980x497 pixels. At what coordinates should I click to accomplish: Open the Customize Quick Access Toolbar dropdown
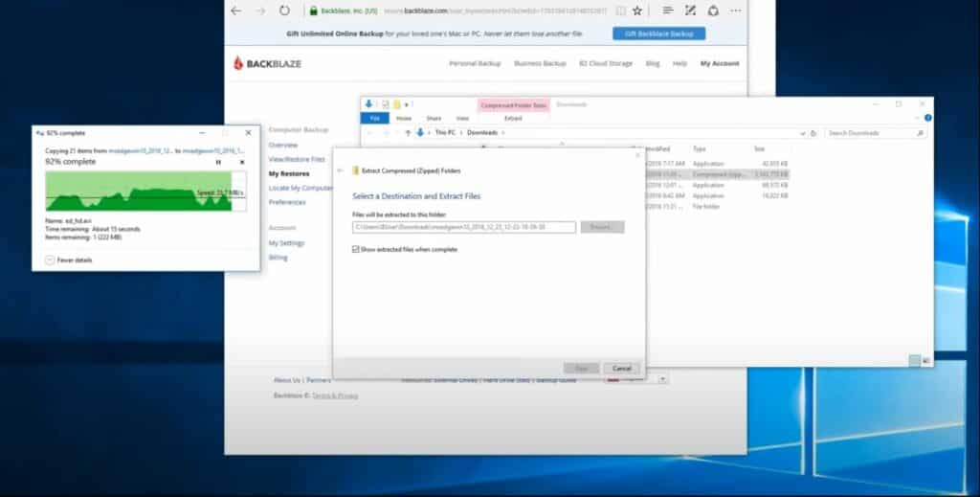click(406, 105)
